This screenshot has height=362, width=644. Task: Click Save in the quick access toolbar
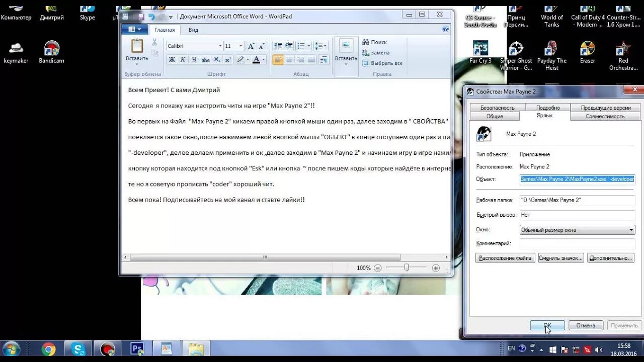point(141,17)
